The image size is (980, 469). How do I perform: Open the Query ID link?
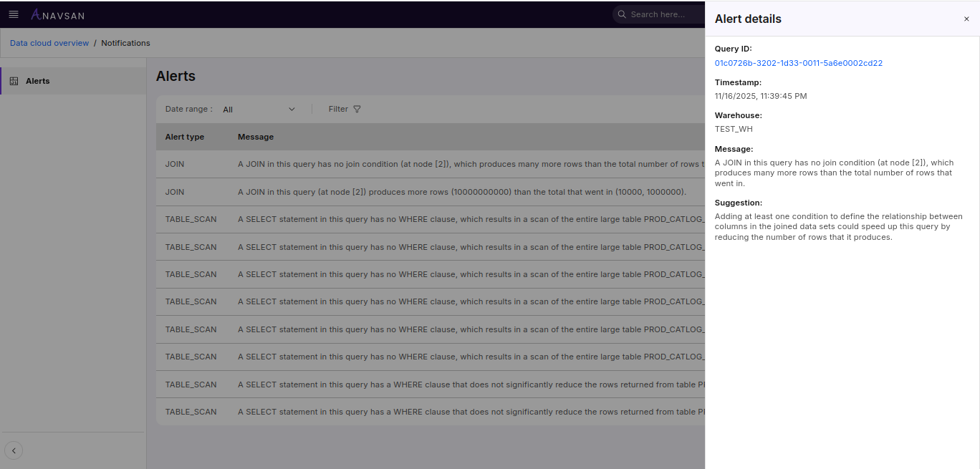[x=798, y=63]
